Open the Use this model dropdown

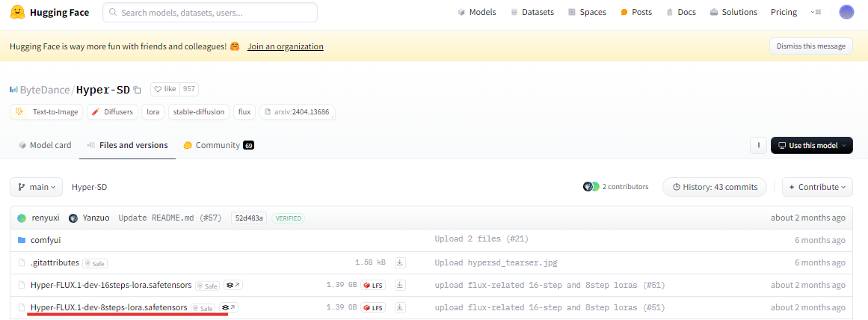click(x=811, y=145)
